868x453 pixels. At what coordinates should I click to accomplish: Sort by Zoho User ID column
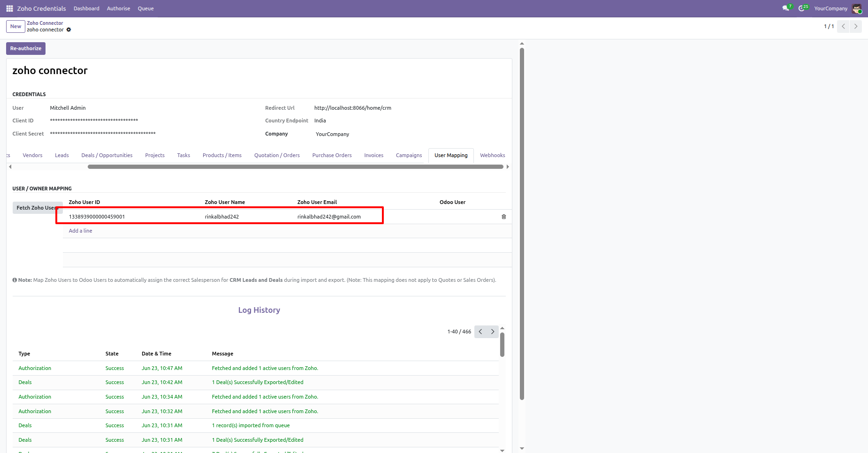[x=84, y=202]
